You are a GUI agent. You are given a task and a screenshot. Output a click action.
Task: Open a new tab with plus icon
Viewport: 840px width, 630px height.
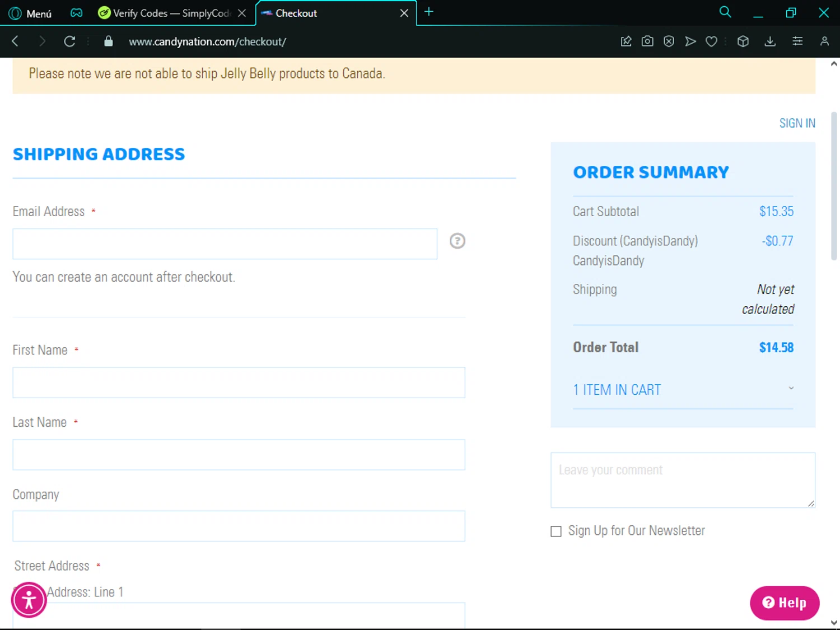tap(429, 12)
